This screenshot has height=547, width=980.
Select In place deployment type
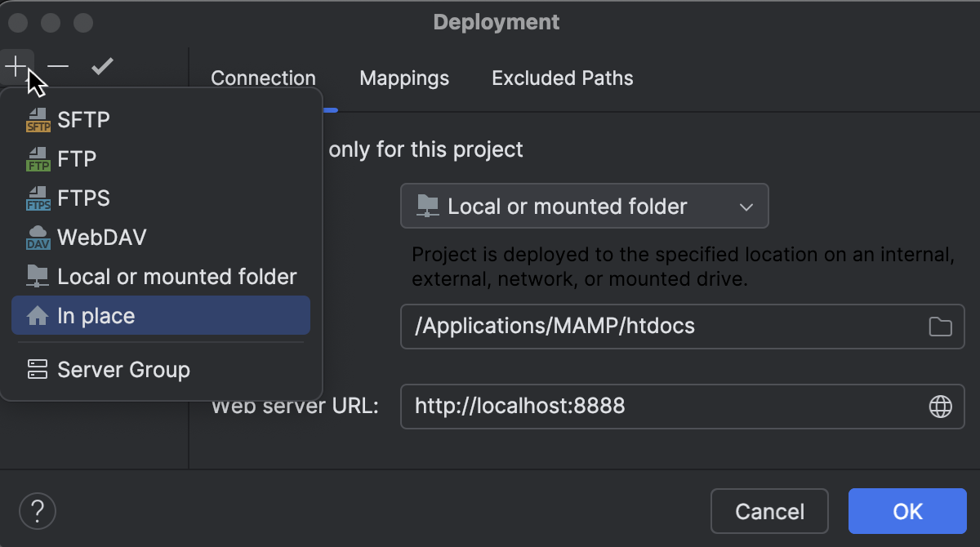click(96, 315)
